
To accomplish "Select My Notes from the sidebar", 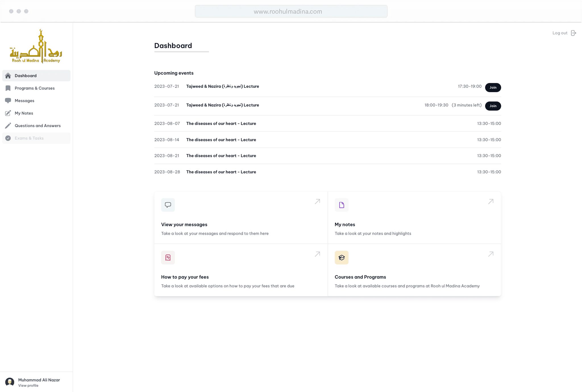I will [x=24, y=113].
